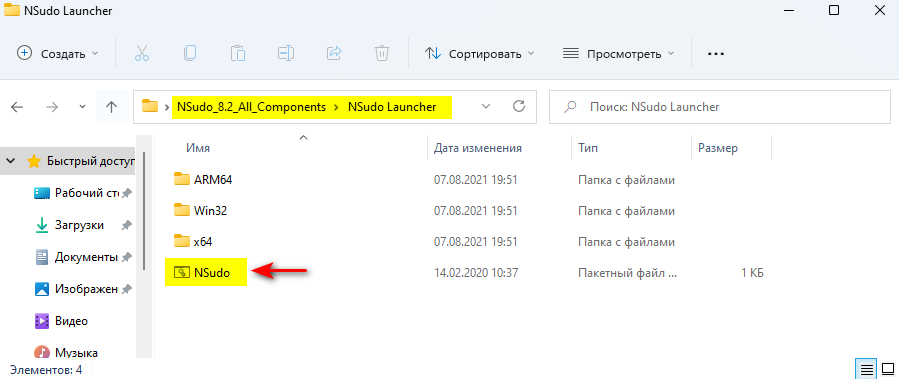899x379 pixels.
Task: Go back with the left arrow
Action: point(17,107)
